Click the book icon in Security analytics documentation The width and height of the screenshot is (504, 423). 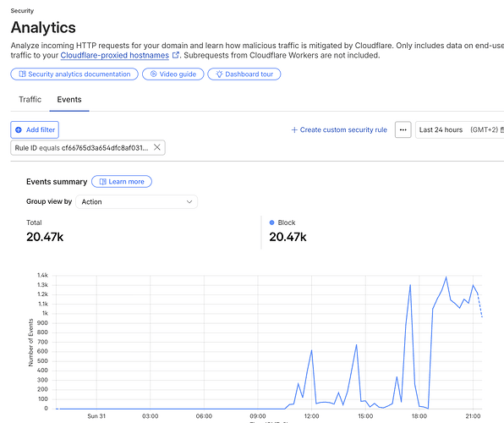pyautogui.click(x=22, y=74)
